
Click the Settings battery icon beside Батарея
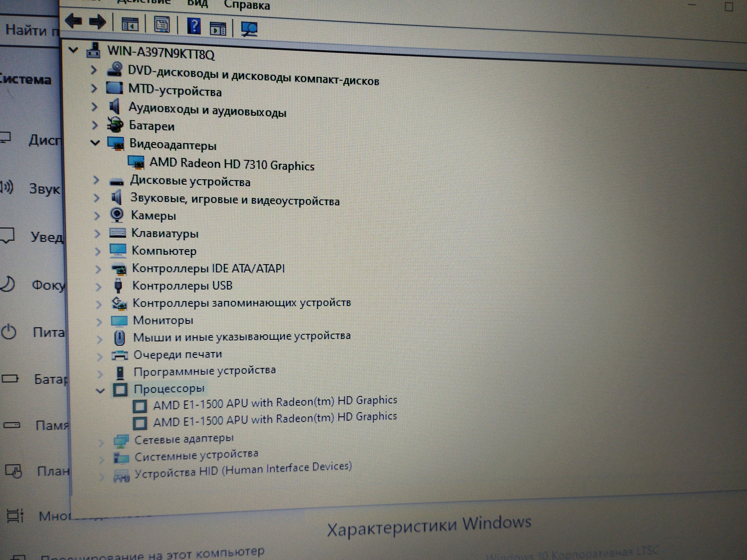pyautogui.click(x=10, y=378)
